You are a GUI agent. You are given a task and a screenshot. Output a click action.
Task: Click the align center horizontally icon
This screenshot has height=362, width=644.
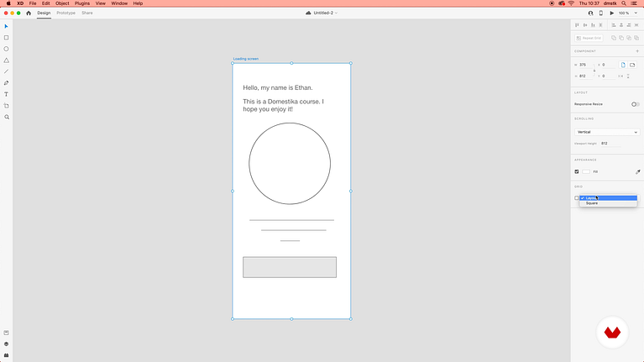621,25
